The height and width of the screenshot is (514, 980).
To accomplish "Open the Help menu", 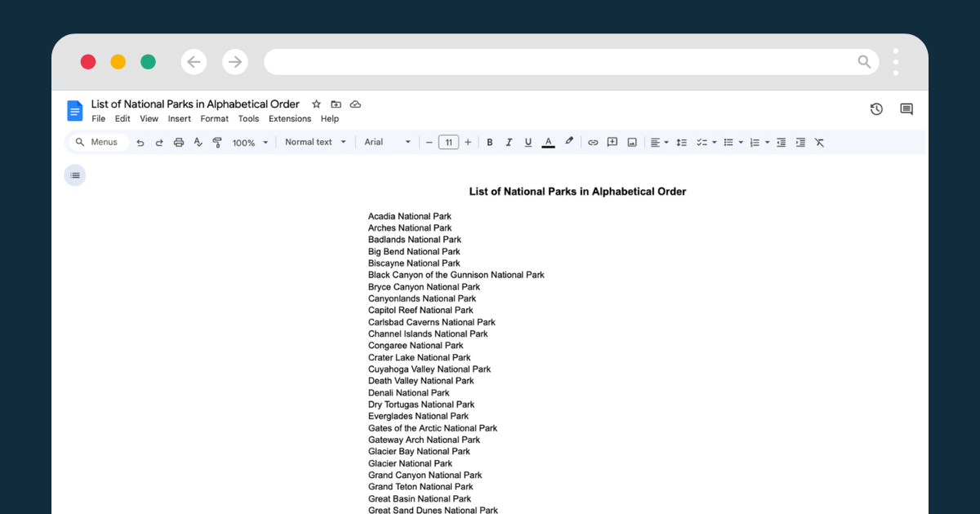I will (x=330, y=119).
